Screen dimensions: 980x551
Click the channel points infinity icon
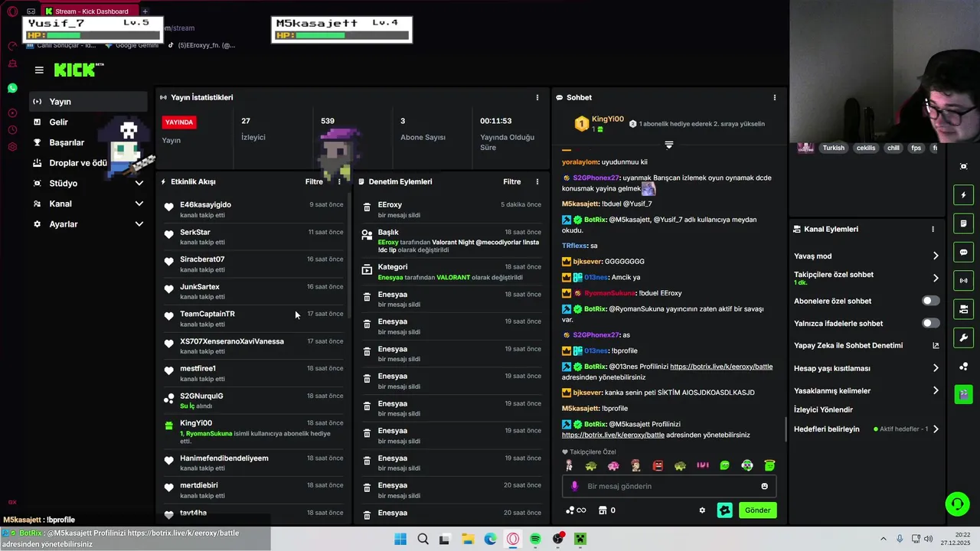pyautogui.click(x=576, y=510)
